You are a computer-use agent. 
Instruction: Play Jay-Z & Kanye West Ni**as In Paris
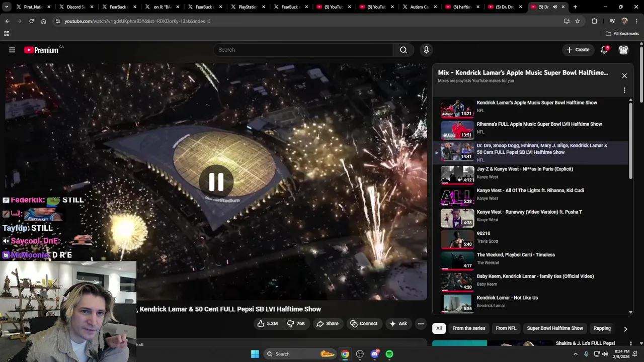click(x=531, y=175)
